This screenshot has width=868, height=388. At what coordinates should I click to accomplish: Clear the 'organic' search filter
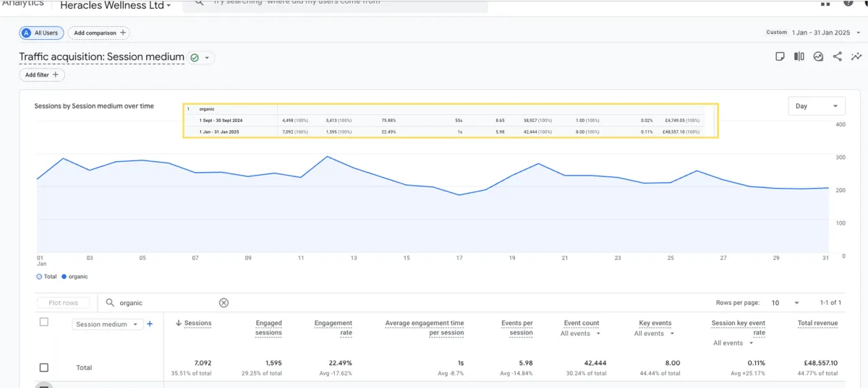(224, 303)
